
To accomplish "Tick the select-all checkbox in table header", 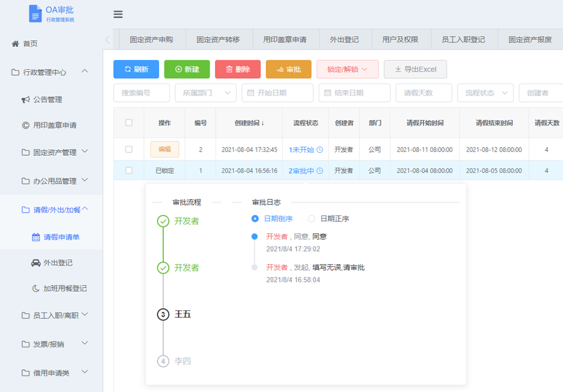I will [x=129, y=123].
